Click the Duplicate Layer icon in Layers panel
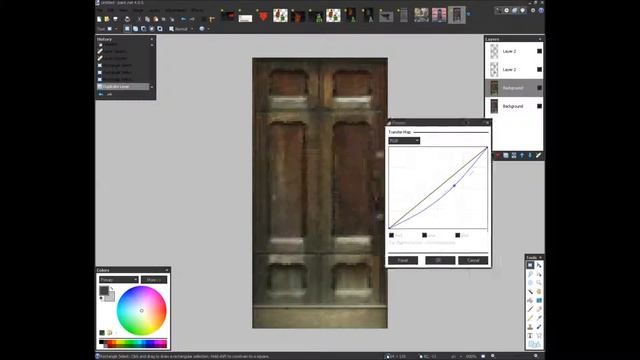The width and height of the screenshot is (640, 360). tap(506, 156)
